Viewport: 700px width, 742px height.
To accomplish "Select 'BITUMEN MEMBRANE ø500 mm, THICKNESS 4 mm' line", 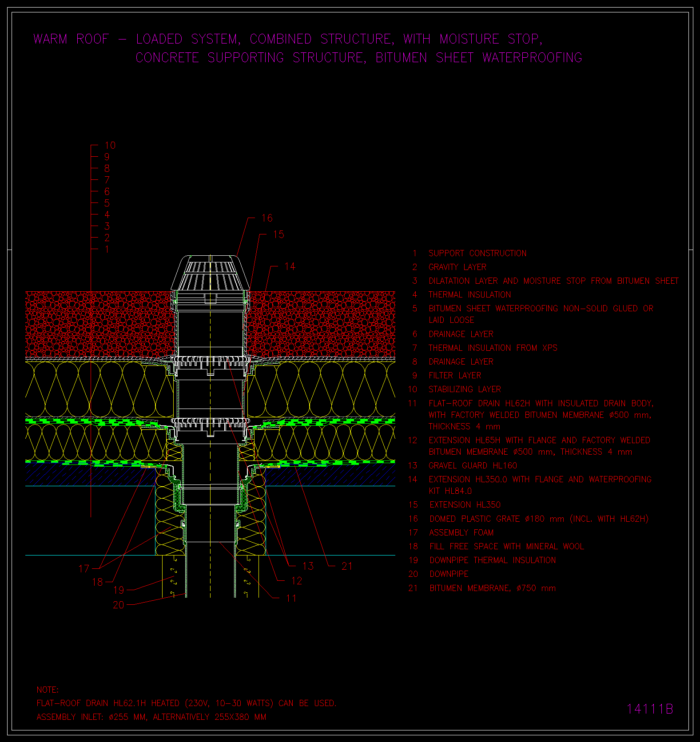I will [530, 452].
